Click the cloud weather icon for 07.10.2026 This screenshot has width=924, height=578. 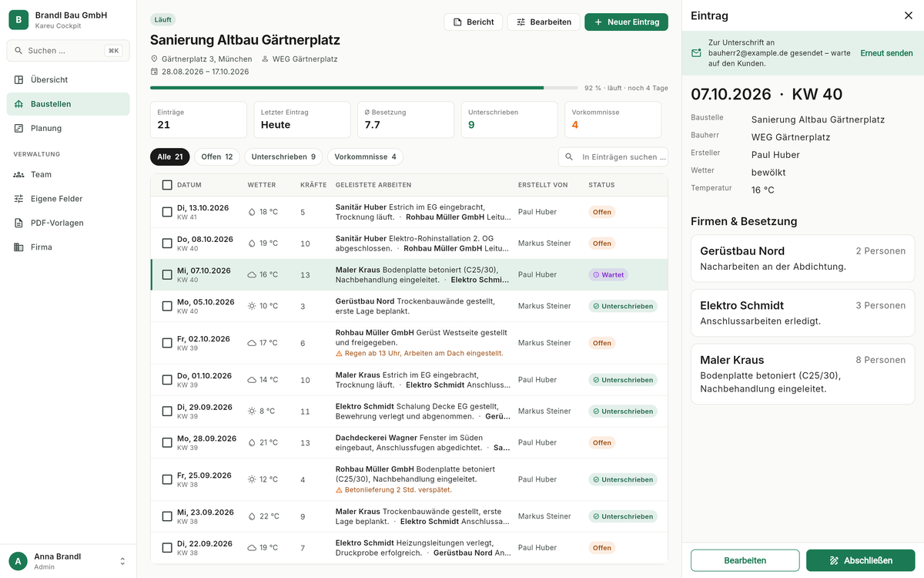coord(252,274)
